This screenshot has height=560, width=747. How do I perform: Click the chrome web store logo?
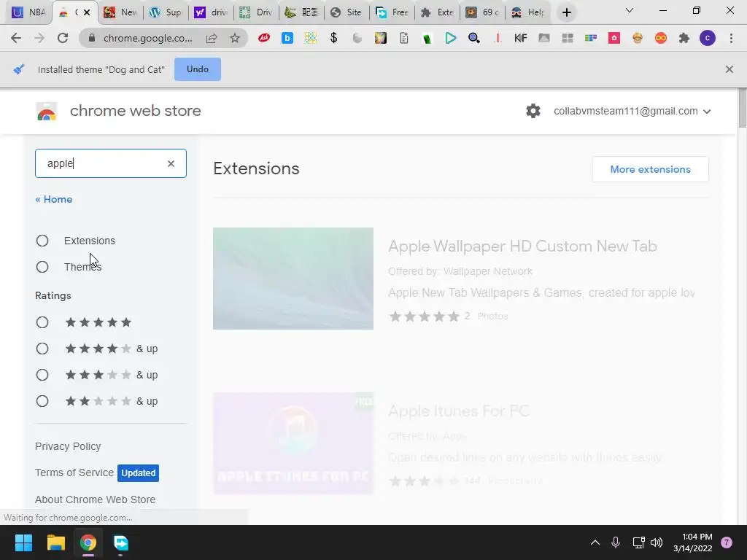[47, 112]
